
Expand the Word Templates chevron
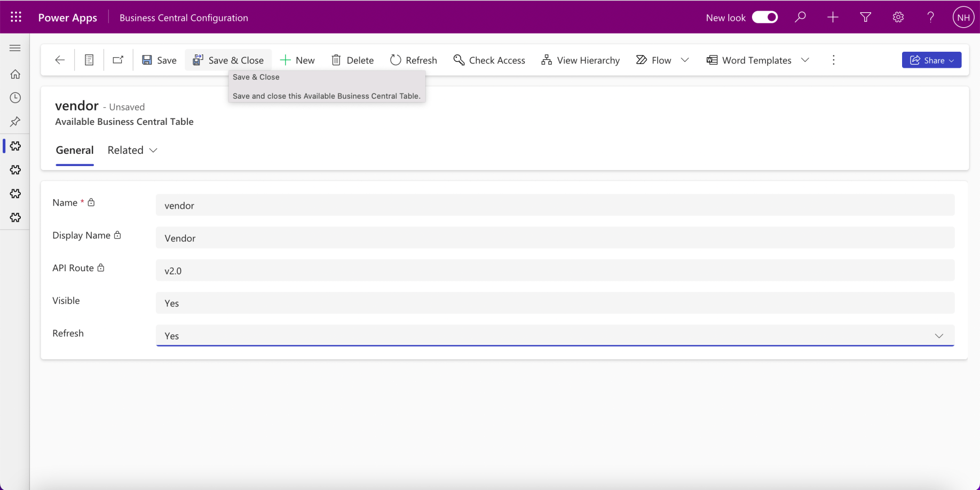(805, 60)
